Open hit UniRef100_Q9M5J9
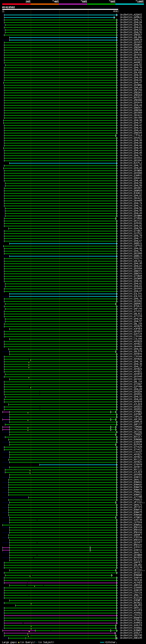Viewport: 146px width, 644px height. point(131,40)
